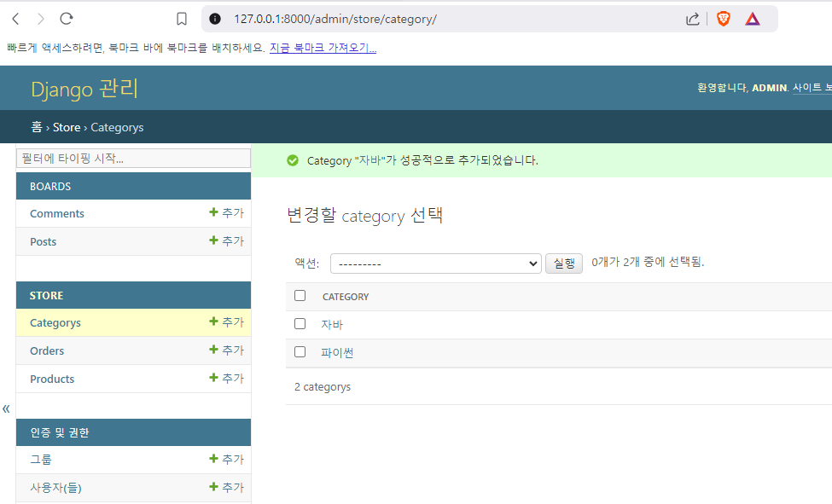
Task: Click the 지금 북마크 가져오기 link
Action: [x=323, y=48]
